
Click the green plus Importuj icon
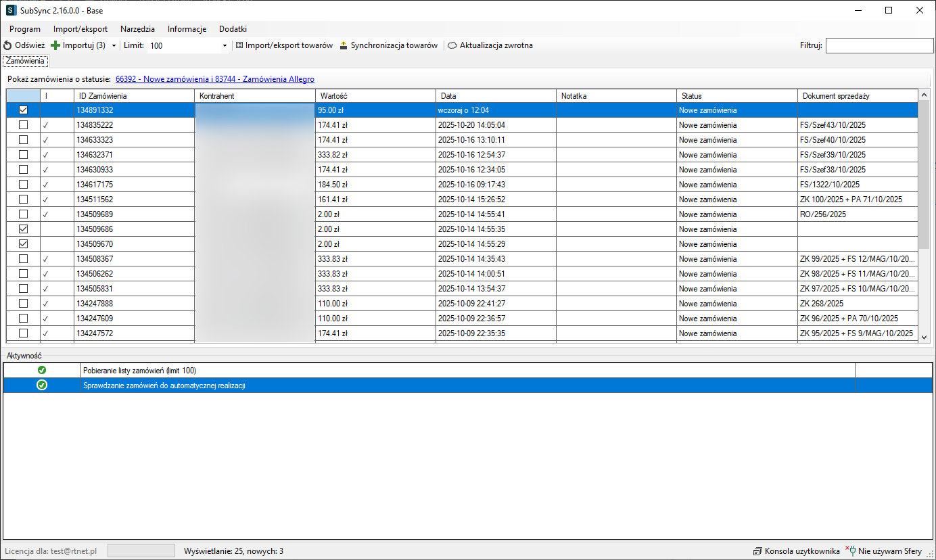(x=55, y=45)
